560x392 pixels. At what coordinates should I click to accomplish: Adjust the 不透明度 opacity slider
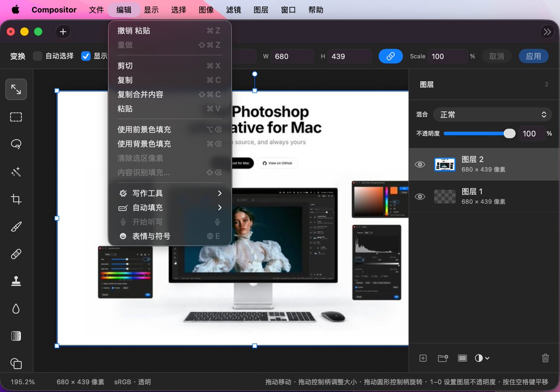(479, 133)
